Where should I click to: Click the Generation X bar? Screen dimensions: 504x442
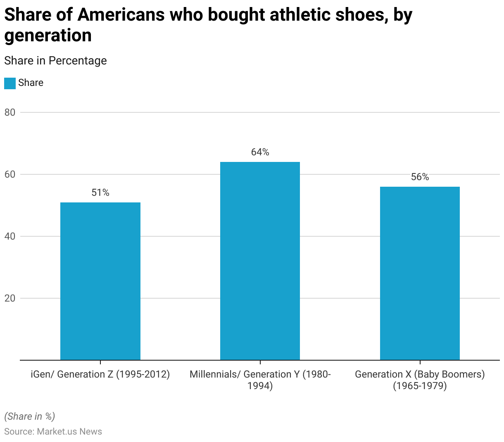[420, 273]
